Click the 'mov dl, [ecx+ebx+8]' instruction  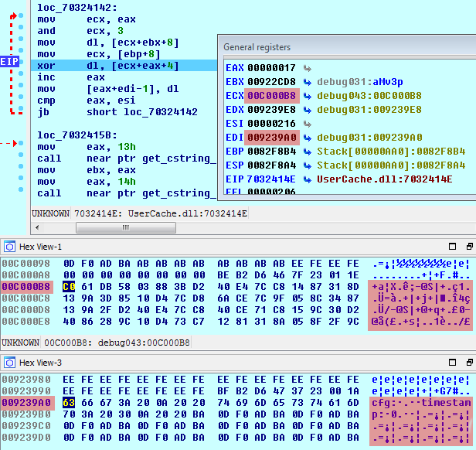click(108, 43)
